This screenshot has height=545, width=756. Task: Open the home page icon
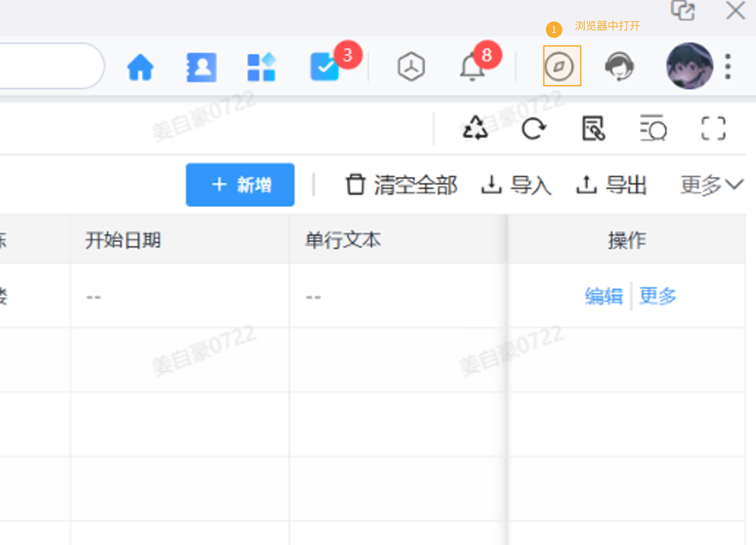[x=141, y=67]
